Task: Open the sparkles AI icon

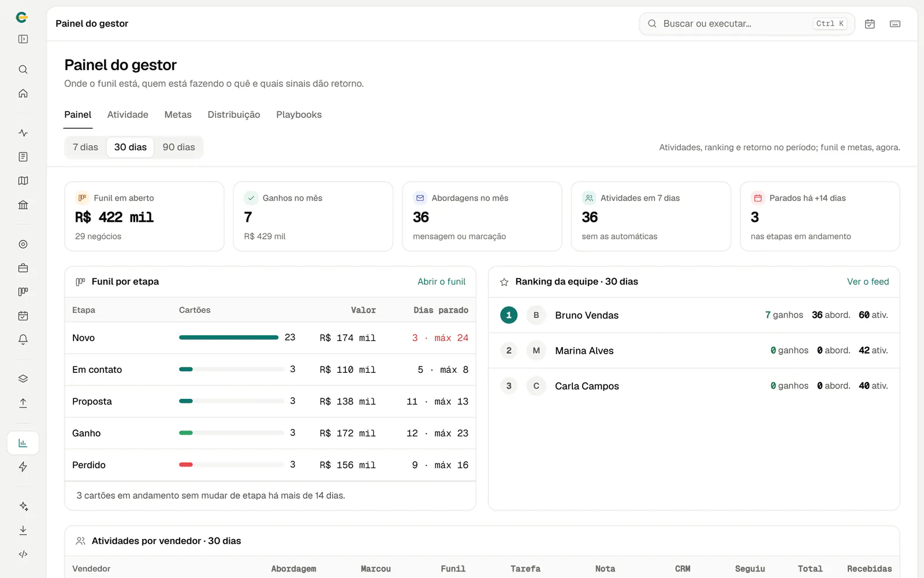Action: 23,506
